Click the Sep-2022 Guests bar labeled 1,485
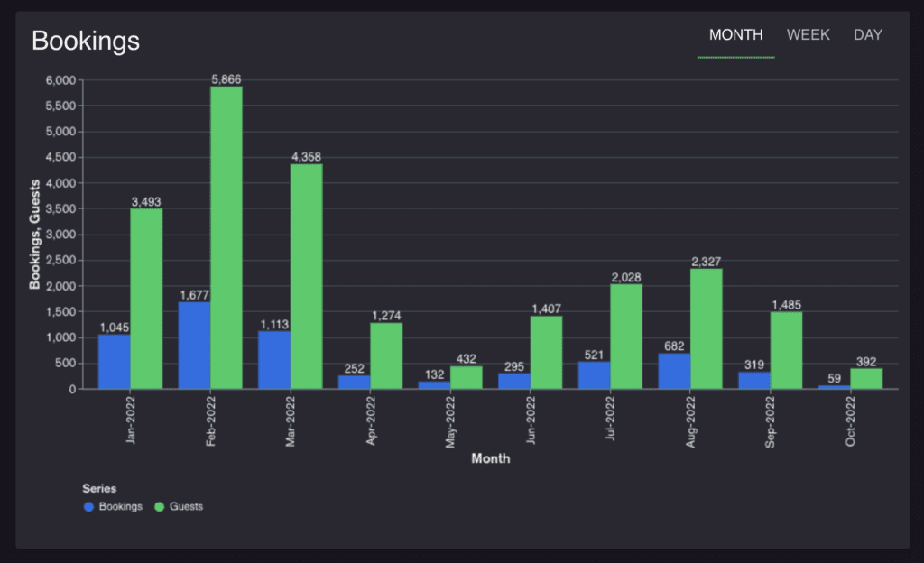924x563 pixels. [x=786, y=350]
